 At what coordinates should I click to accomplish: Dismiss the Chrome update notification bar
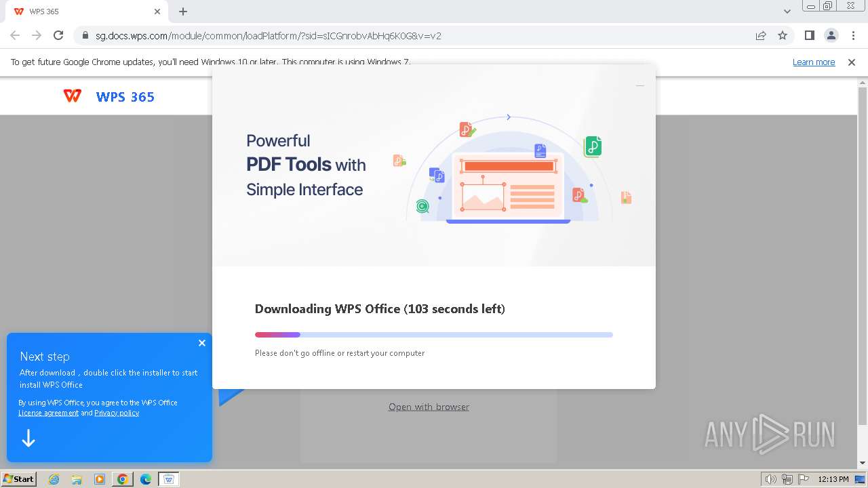[x=852, y=62]
